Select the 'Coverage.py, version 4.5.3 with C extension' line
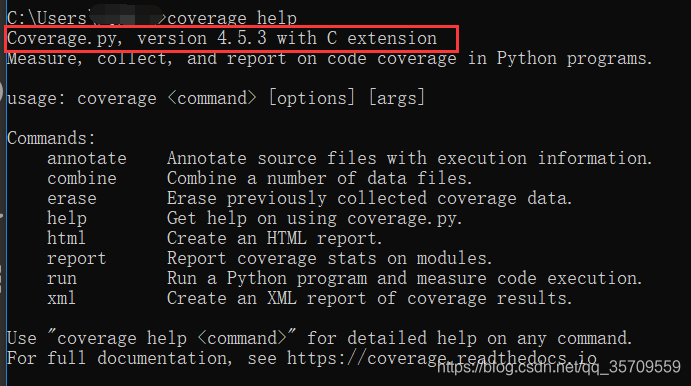 (x=222, y=39)
